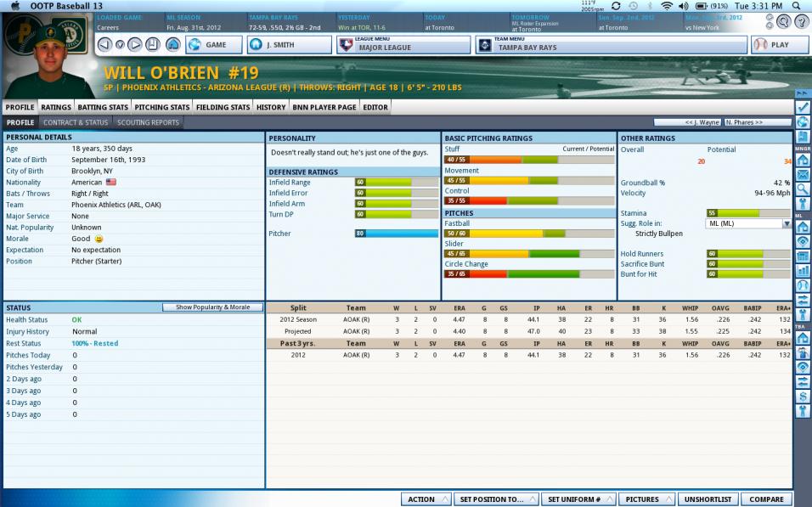Open the navigation history dropdown arrow

[120, 45]
